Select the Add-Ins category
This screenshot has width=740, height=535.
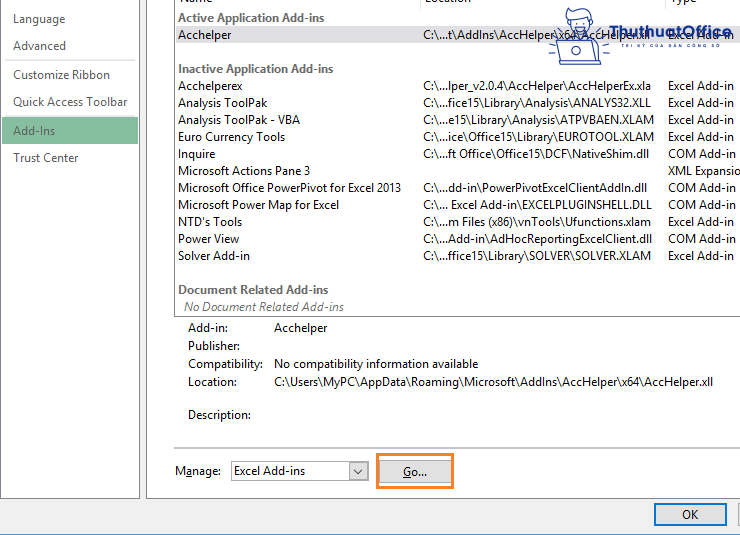coord(70,131)
